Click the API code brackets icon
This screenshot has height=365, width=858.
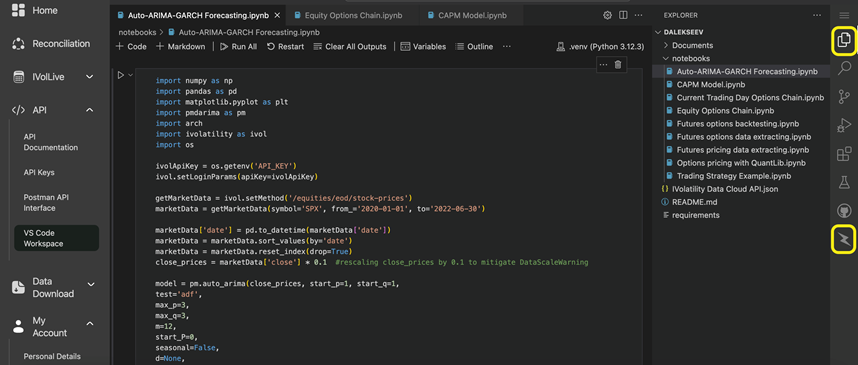(19, 110)
